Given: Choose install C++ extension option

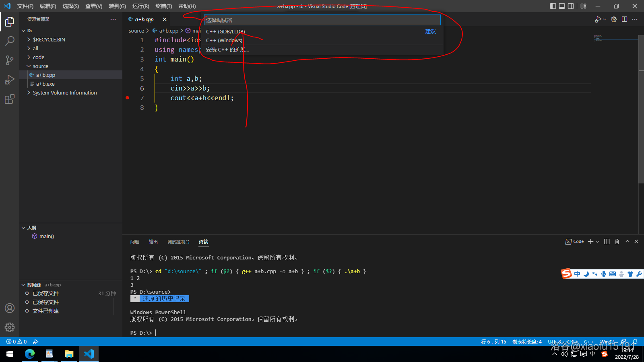Looking at the screenshot, I should [x=322, y=49].
